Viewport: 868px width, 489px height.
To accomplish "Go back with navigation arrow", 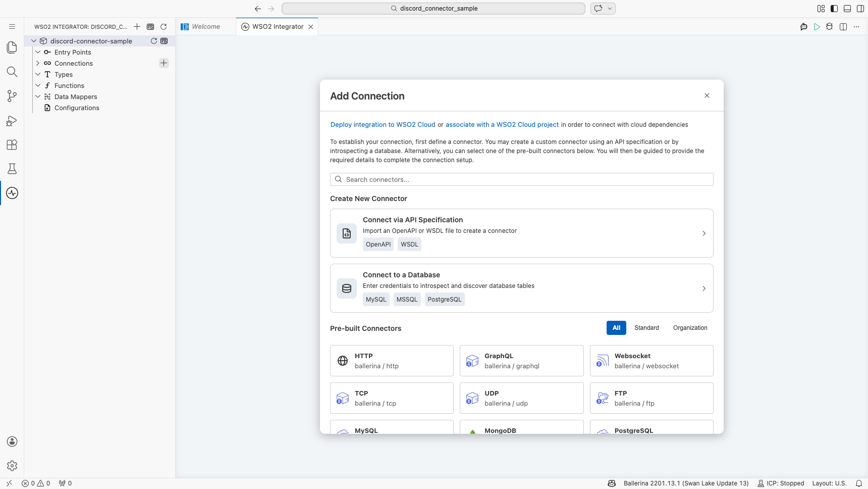I will point(258,9).
